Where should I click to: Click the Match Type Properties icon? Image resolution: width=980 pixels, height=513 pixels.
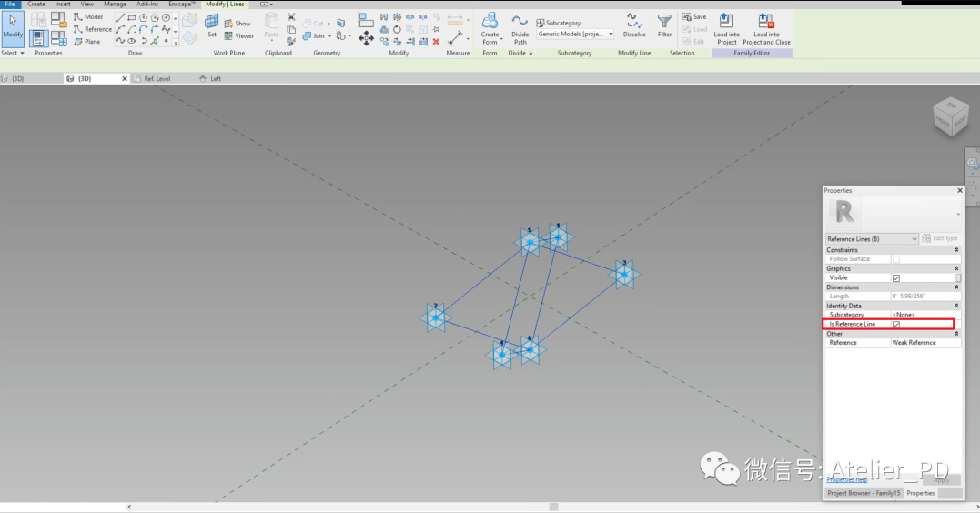(290, 42)
